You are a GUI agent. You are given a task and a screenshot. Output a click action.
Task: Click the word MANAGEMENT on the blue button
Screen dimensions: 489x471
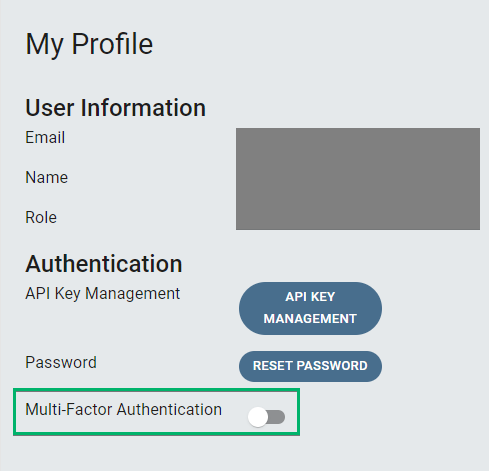(x=310, y=319)
